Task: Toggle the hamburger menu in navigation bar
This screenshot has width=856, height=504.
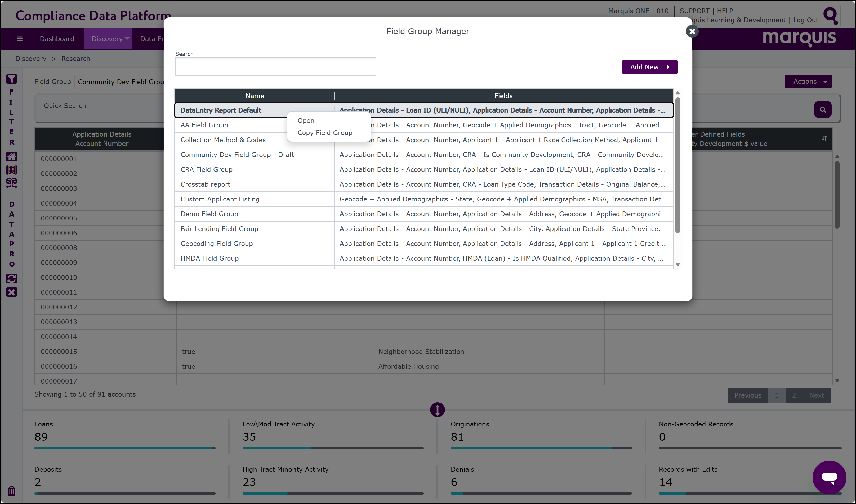Action: point(20,39)
